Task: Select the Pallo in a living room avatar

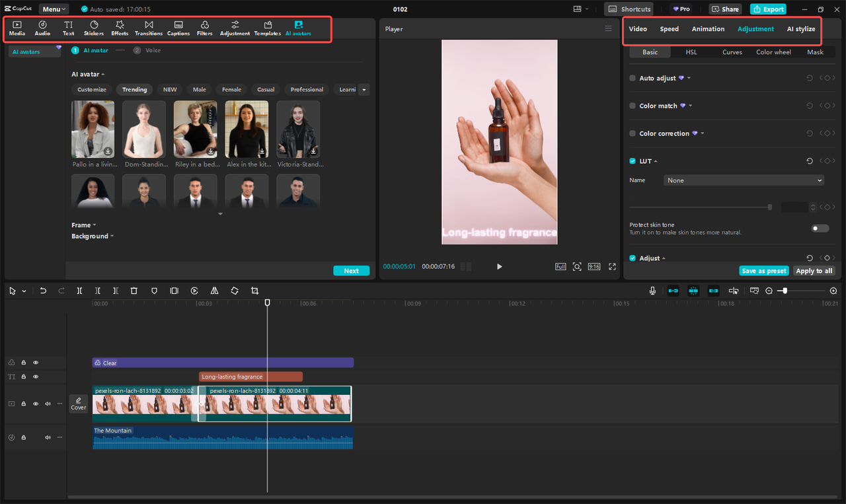Action: [x=93, y=129]
